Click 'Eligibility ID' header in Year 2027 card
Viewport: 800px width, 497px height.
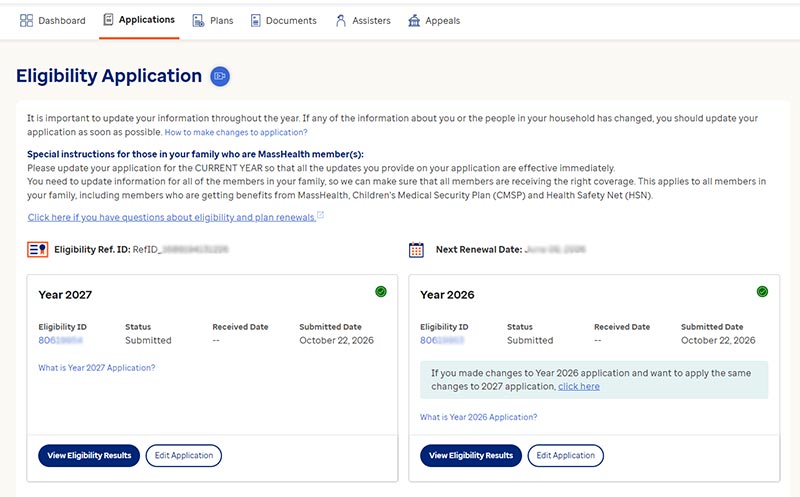pos(62,327)
